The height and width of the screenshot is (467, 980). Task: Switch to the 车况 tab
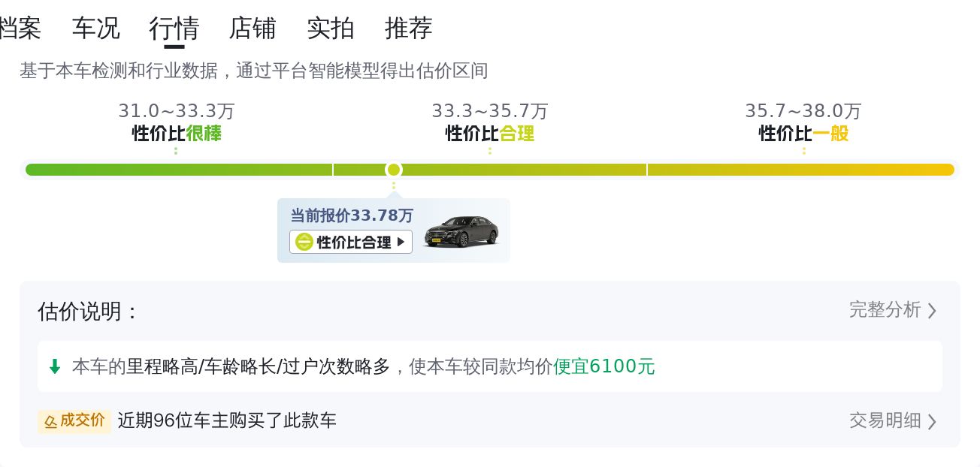pos(95,29)
